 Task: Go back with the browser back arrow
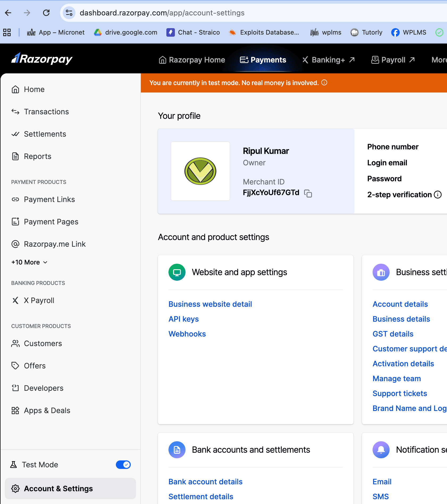pos(8,13)
